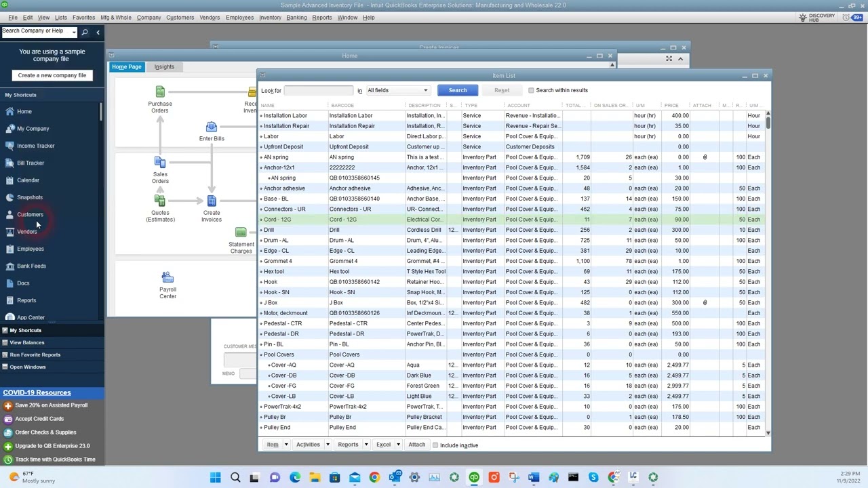Open the All fields dropdown
The height and width of the screenshot is (488, 868).
(x=397, y=90)
